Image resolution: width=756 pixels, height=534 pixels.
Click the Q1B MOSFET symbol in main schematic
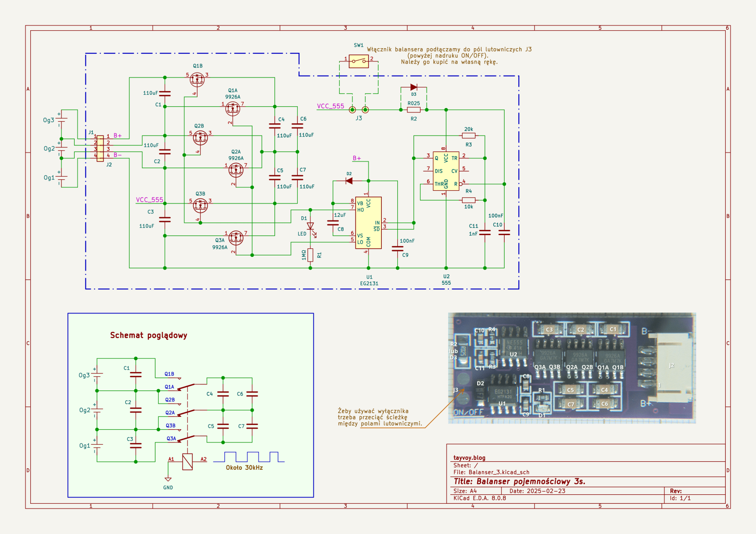point(197,80)
